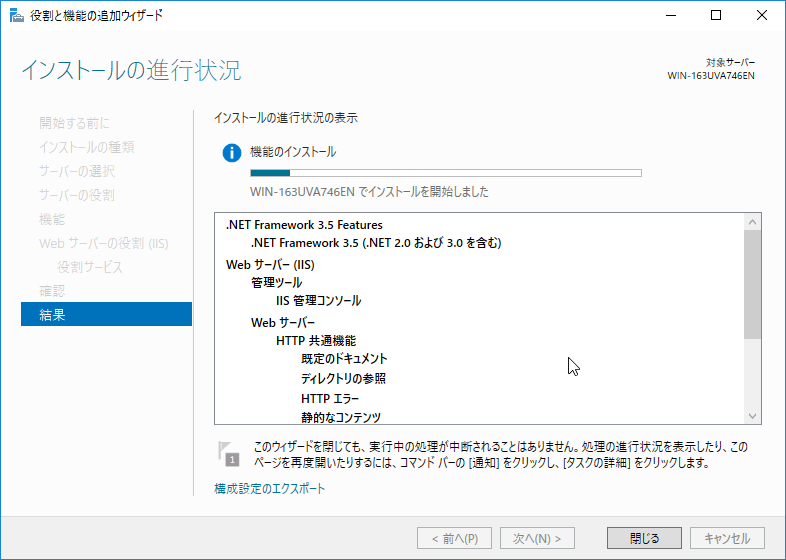786x560 pixels.
Task: Open the 構成設定のエクスポート link
Action: point(269,489)
